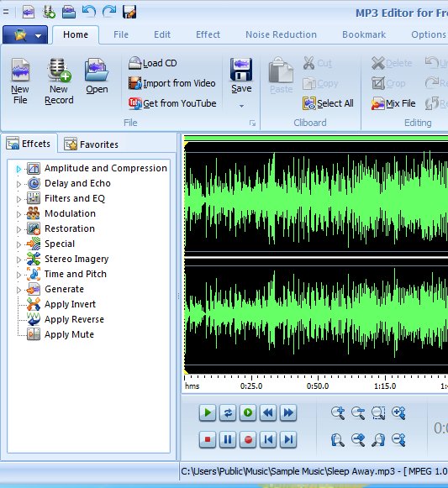Start a New Record from microphone icon
448x488 pixels.
(x=59, y=81)
